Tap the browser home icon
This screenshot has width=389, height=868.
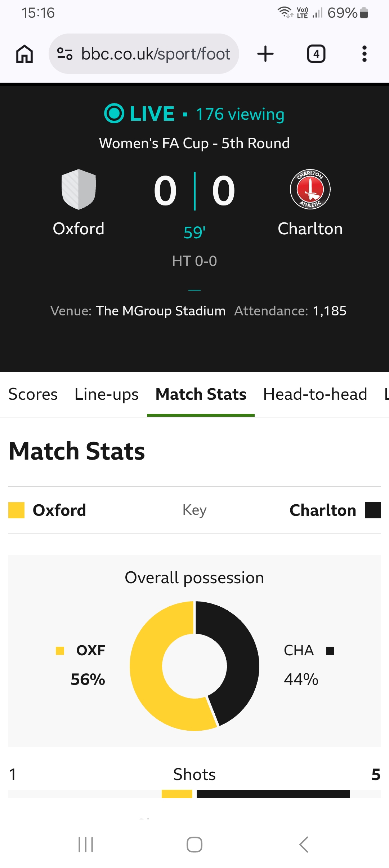(x=24, y=54)
